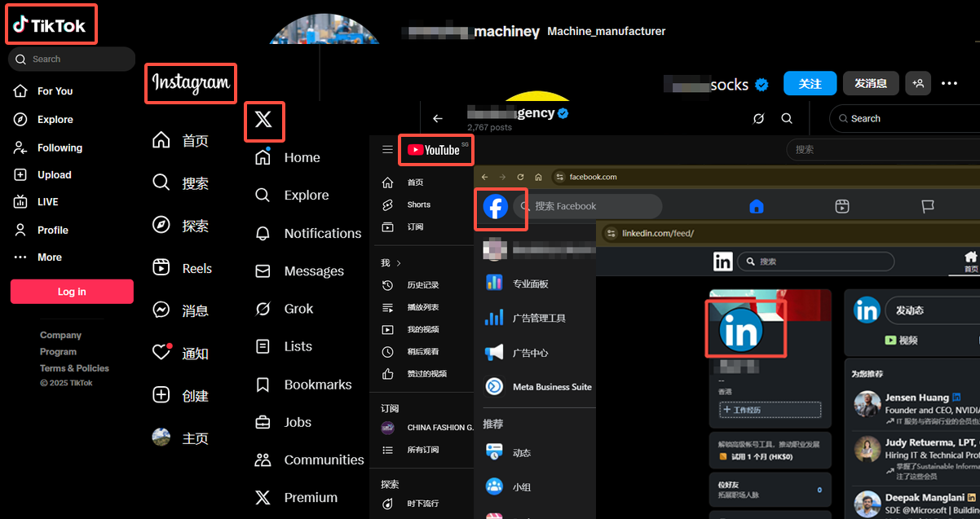The height and width of the screenshot is (519, 980).
Task: Open 所有订阅 in YouTube sidebar
Action: click(412, 450)
